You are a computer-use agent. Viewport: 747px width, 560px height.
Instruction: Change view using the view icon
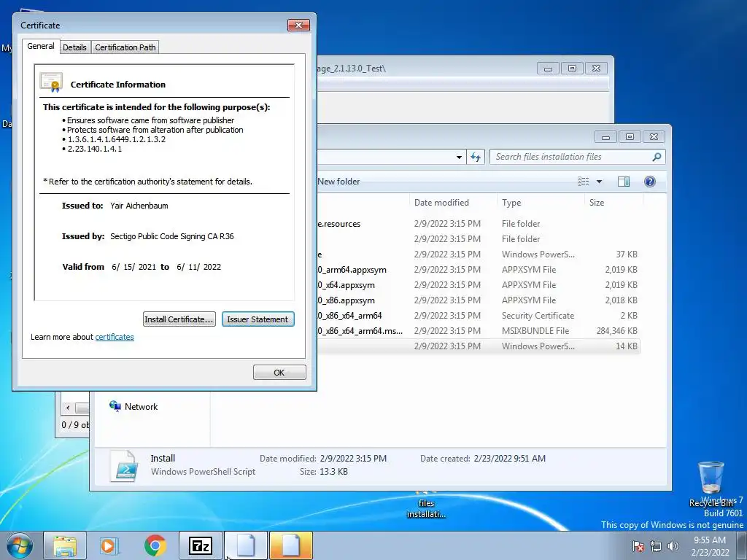[583, 182]
